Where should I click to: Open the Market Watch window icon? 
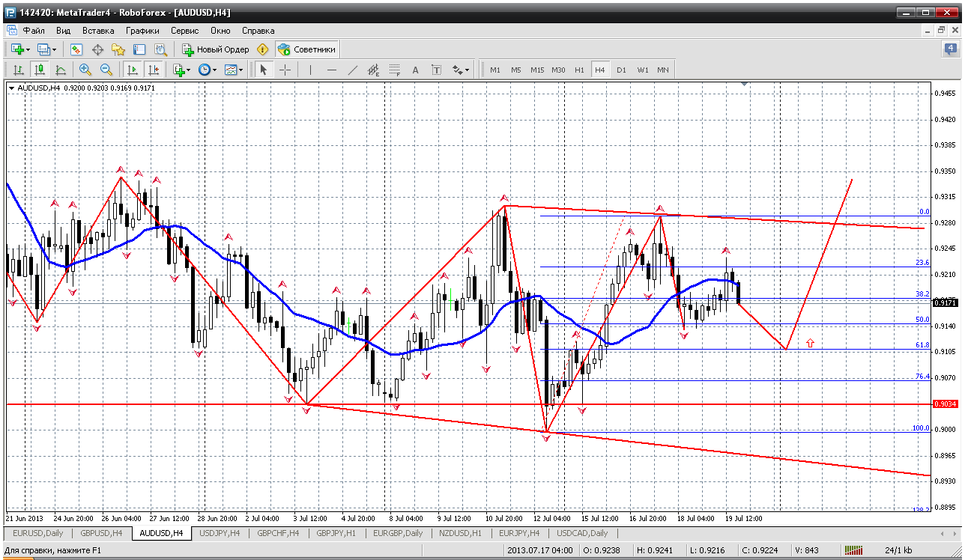click(76, 49)
